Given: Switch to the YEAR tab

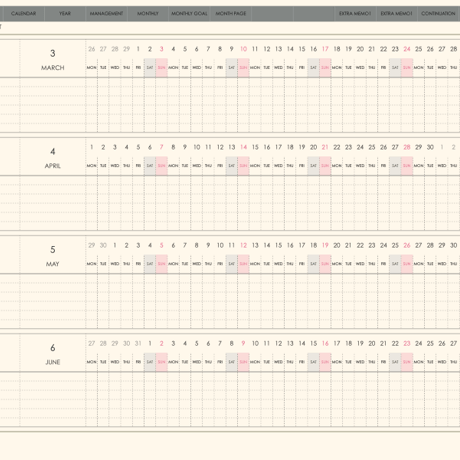Looking at the screenshot, I should 65,14.
